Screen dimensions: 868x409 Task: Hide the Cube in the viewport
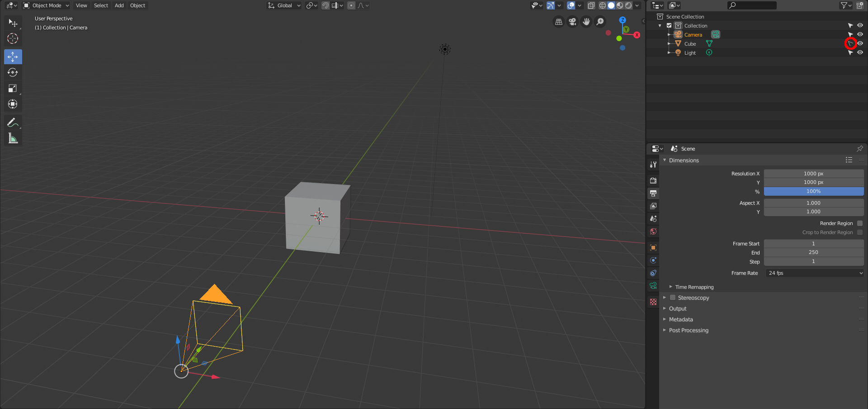(x=860, y=43)
